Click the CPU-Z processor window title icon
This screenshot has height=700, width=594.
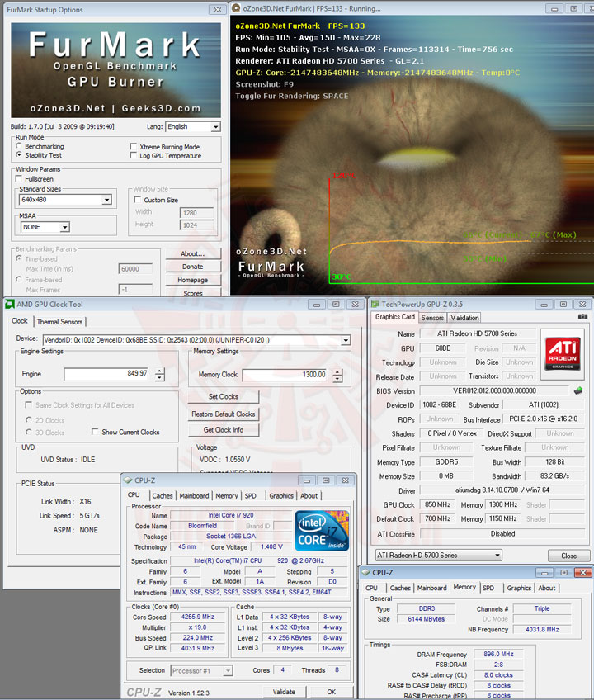pos(128,480)
